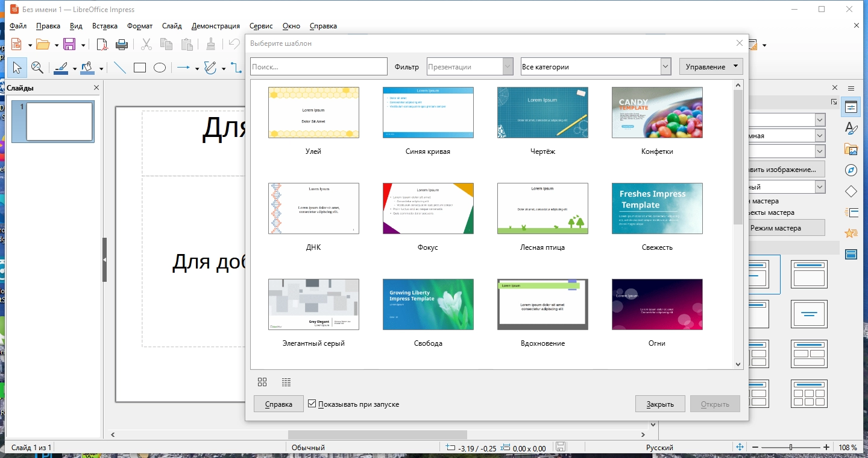Click the Справка button in dialog
The width and height of the screenshot is (868, 458).
click(x=278, y=404)
